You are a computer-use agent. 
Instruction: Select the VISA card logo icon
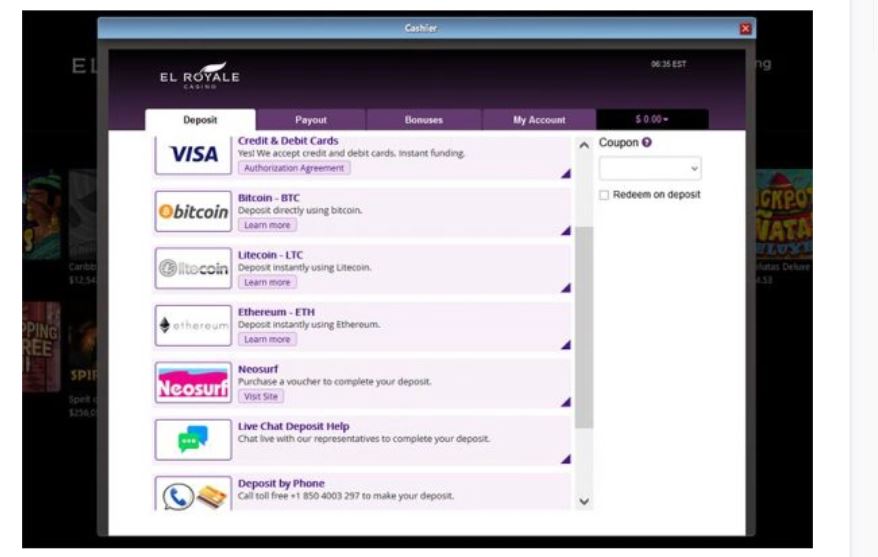[194, 155]
